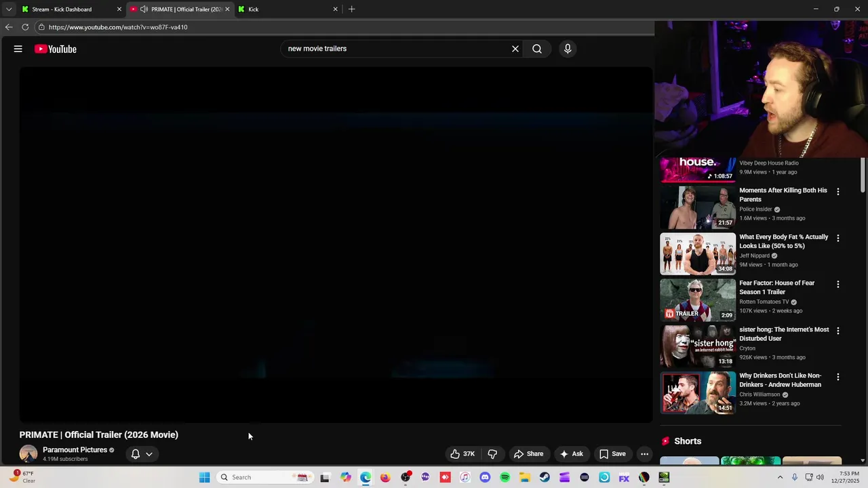Open Steam from the taskbar
The image size is (868, 488).
545,477
